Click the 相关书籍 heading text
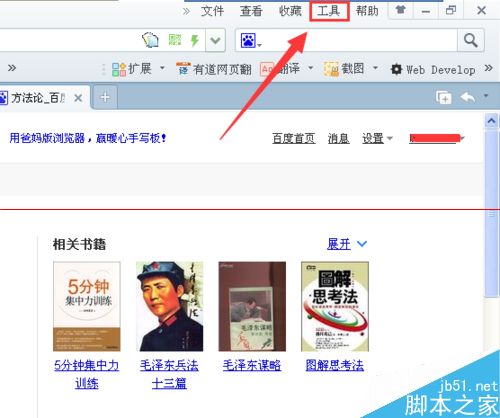The image size is (500, 418). coord(79,244)
